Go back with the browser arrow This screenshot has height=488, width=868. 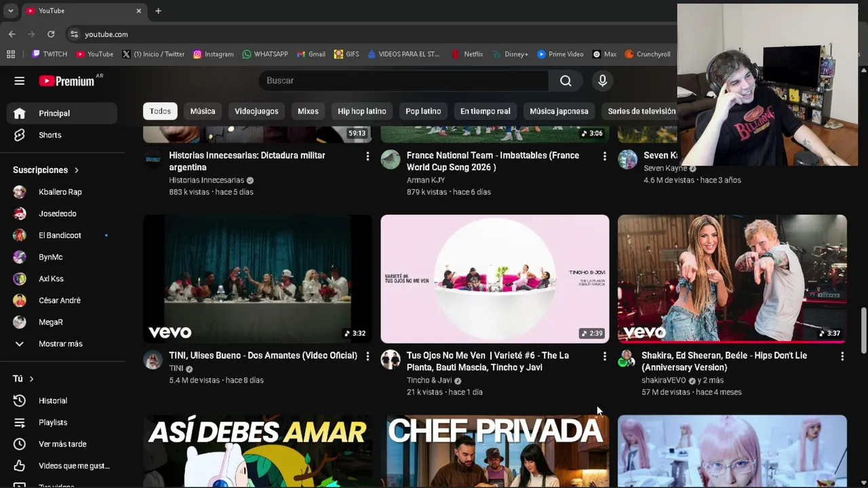point(12,34)
